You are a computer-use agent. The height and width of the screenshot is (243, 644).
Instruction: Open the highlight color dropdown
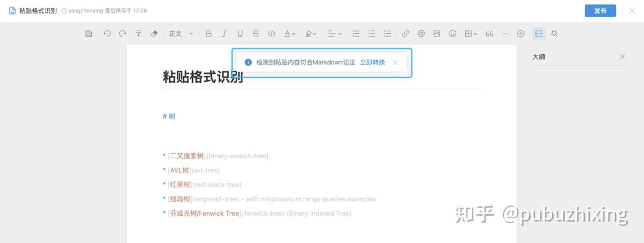(x=311, y=34)
